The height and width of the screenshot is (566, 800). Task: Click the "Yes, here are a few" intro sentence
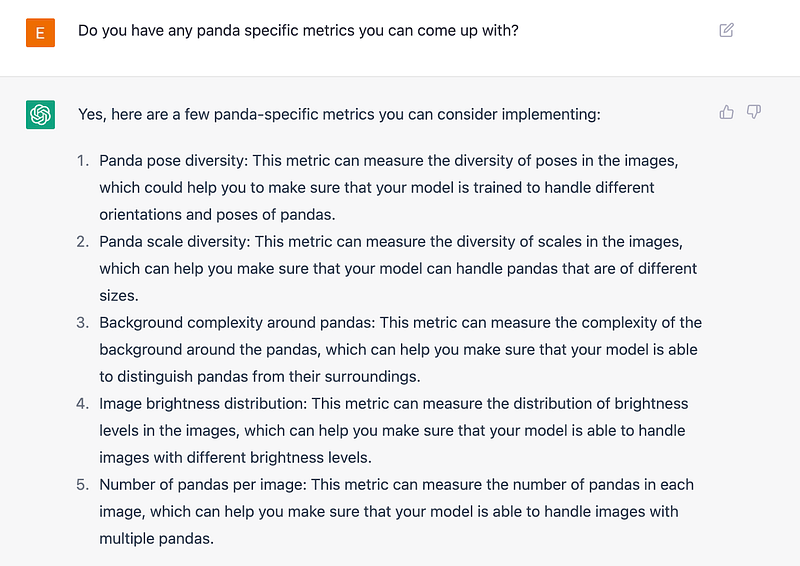point(339,114)
